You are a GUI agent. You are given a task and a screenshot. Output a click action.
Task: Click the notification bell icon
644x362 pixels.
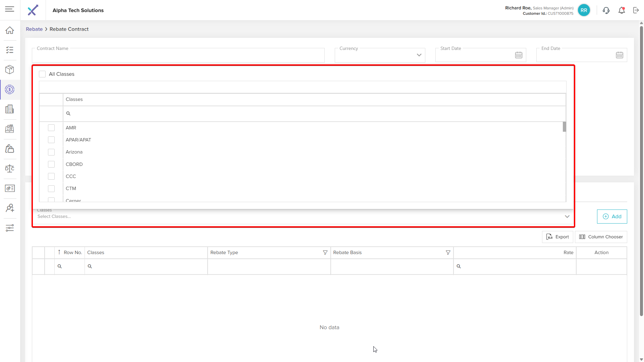[622, 10]
